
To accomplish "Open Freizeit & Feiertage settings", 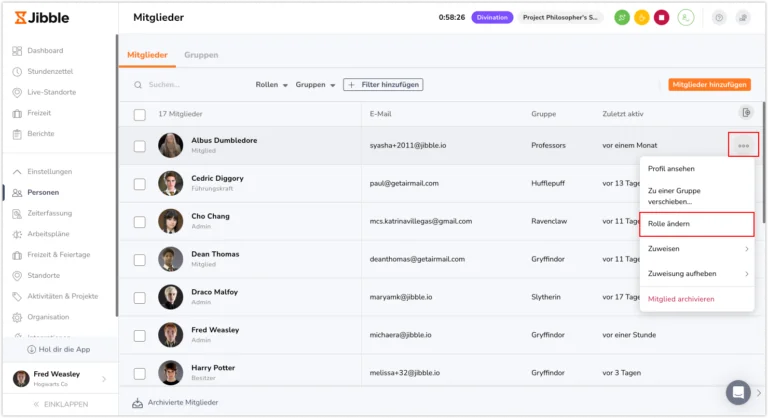I will click(x=51, y=255).
